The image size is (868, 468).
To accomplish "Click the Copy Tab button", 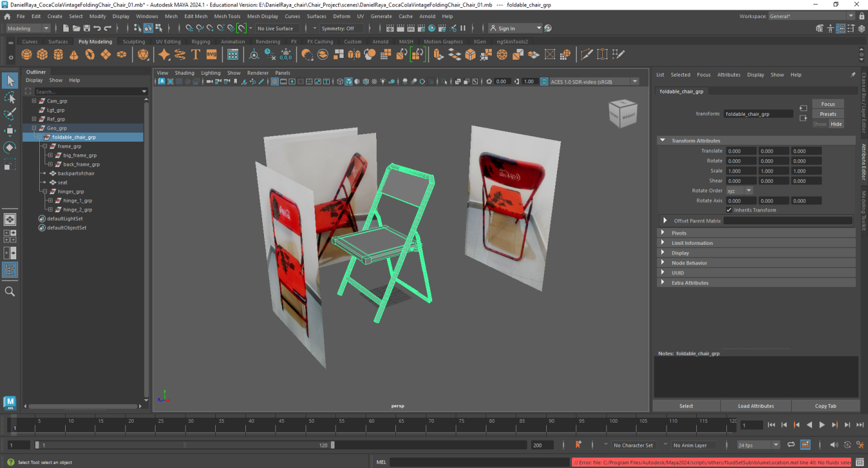I will pyautogui.click(x=825, y=406).
